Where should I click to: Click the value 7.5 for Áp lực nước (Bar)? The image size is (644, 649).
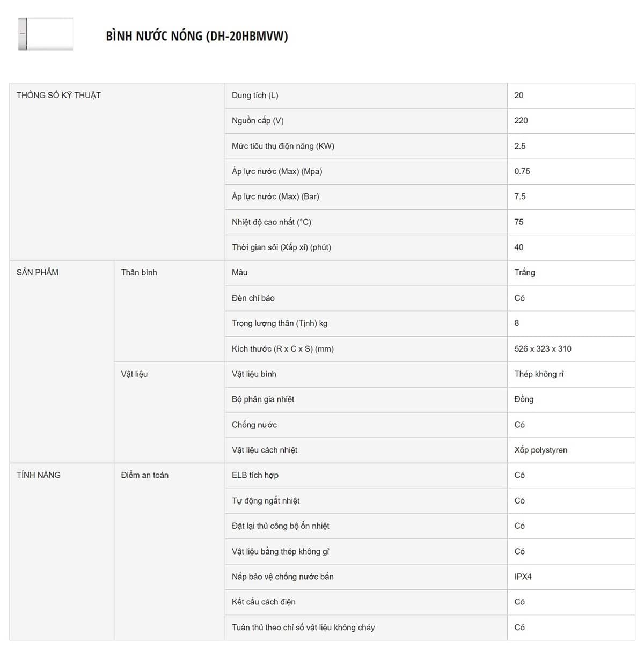[x=519, y=196]
